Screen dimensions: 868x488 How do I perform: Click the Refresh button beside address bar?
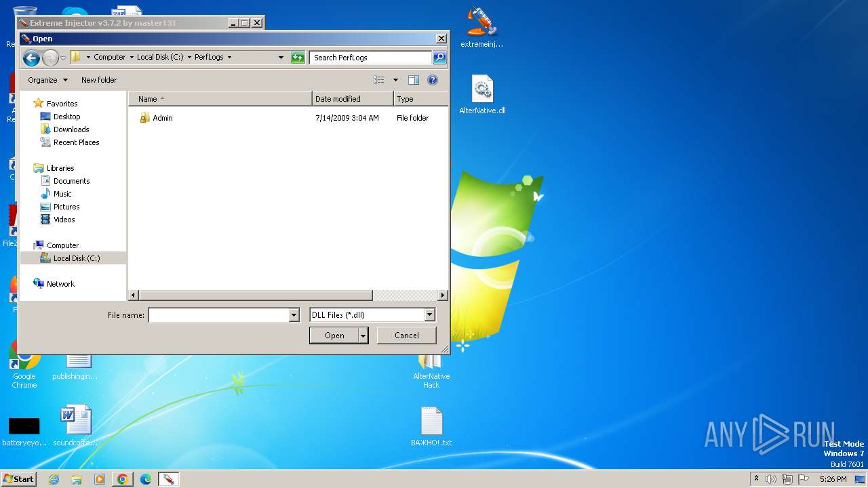coord(298,58)
